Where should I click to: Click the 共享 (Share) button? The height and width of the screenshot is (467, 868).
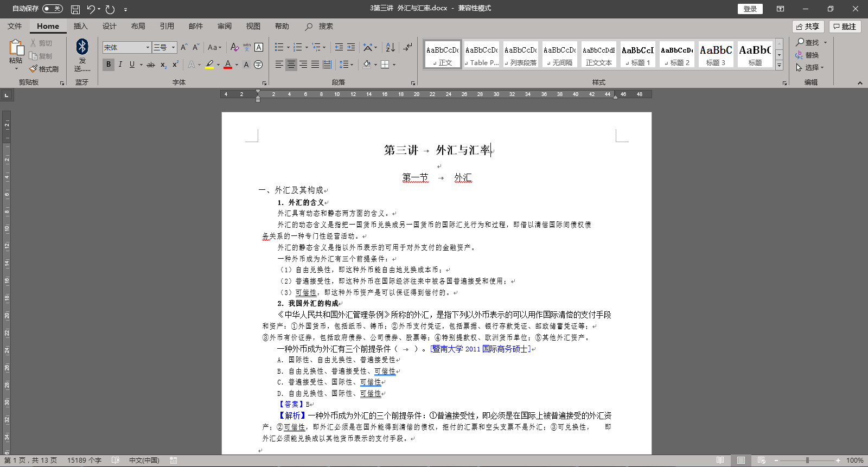[808, 27]
